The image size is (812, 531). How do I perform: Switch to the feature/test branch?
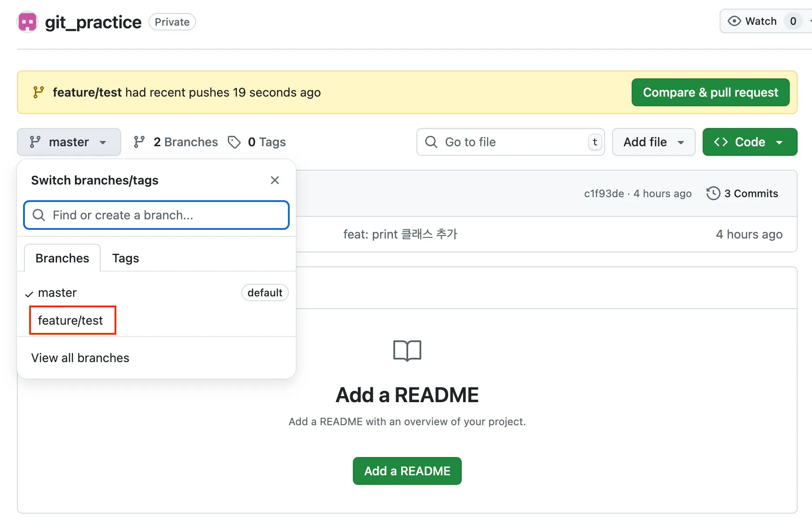click(x=71, y=320)
